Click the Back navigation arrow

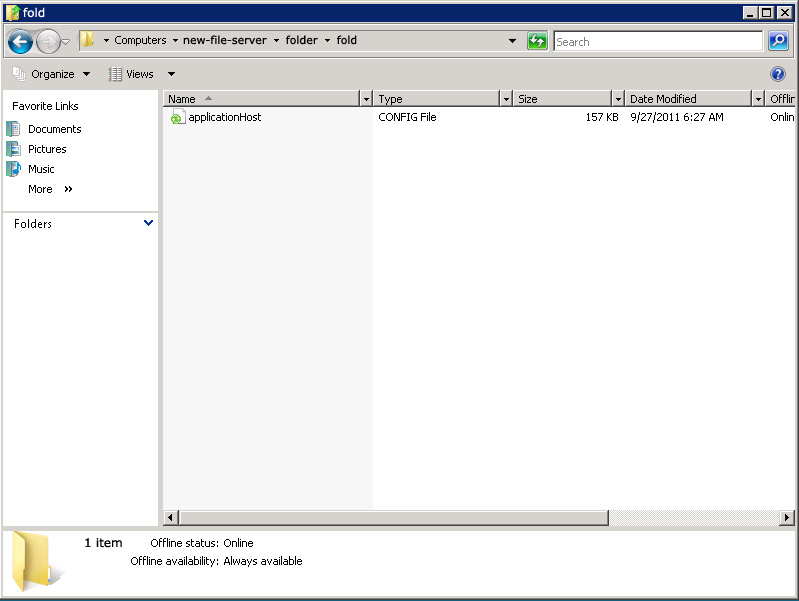20,41
